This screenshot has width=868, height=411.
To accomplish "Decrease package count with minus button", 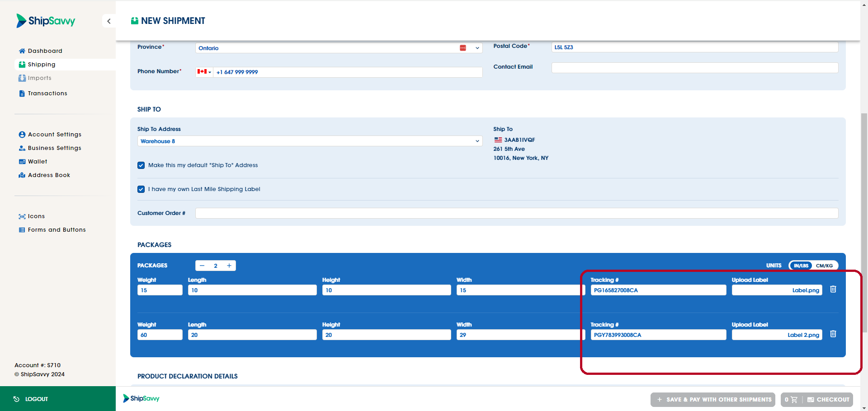I will coord(202,266).
